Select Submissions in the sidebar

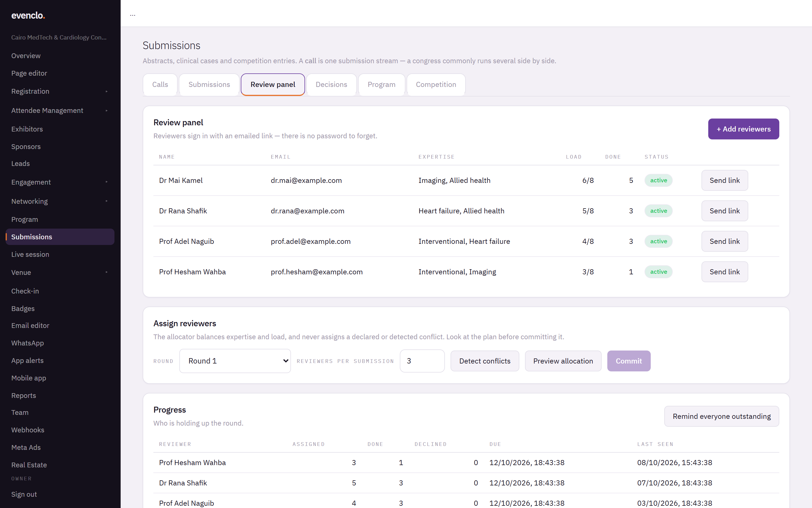click(x=60, y=237)
